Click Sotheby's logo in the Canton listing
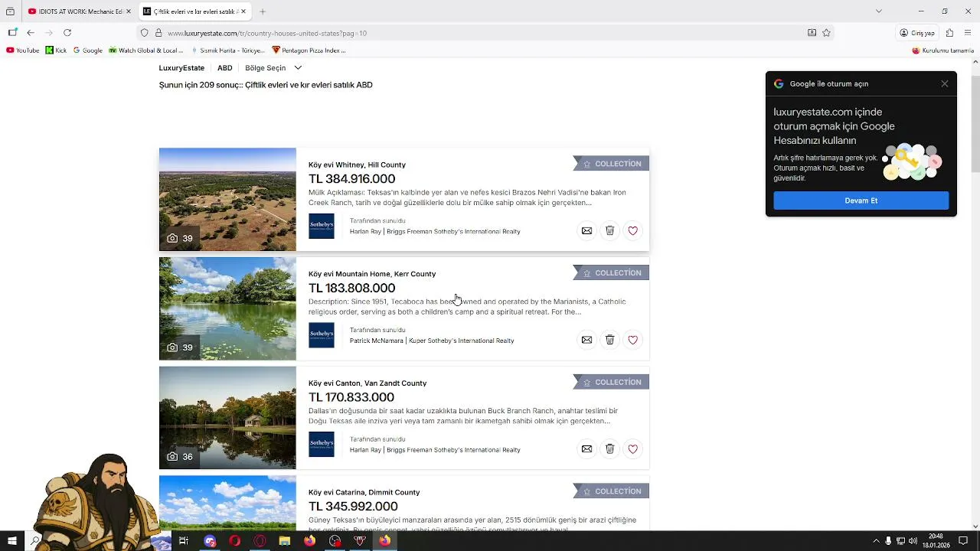980x551 pixels. pos(322,445)
